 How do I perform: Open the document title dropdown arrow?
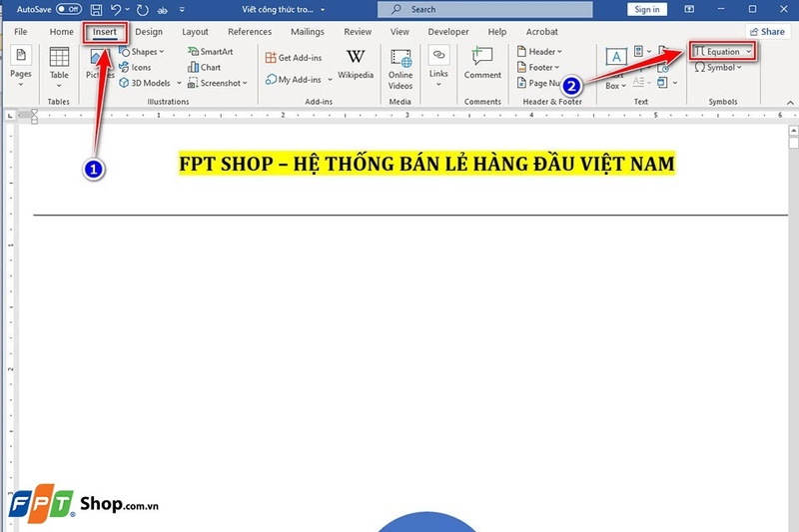click(323, 10)
